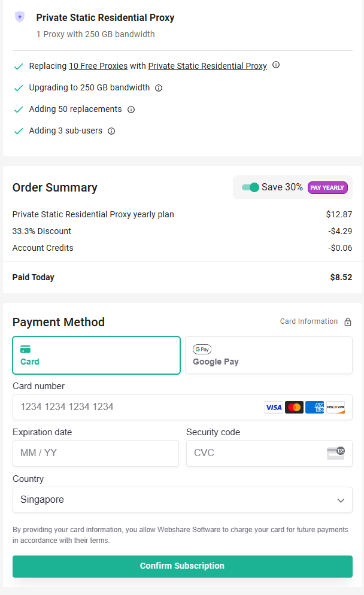Image resolution: width=364 pixels, height=595 pixels.
Task: Open the 10 Free Proxies link
Action: pyautogui.click(x=98, y=66)
